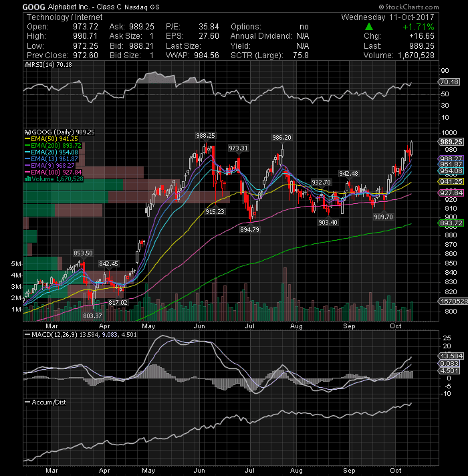
Task: Click the 973.31 price annotation
Action: (238, 148)
